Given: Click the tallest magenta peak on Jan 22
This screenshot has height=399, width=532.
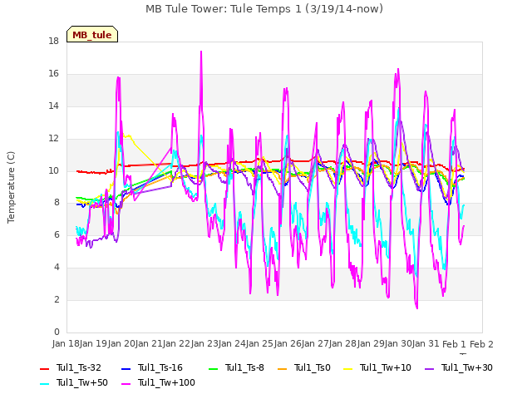Looking at the screenshot, I should coord(201,52).
